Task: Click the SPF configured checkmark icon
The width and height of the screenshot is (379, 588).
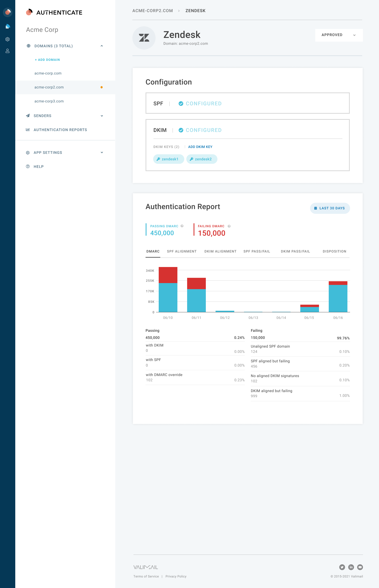Action: (x=181, y=103)
